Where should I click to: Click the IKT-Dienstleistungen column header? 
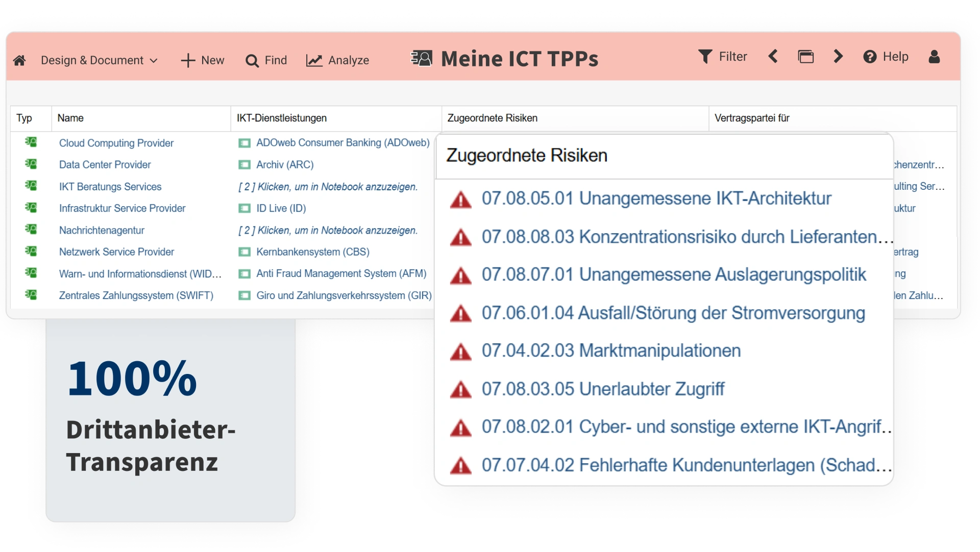[281, 118]
